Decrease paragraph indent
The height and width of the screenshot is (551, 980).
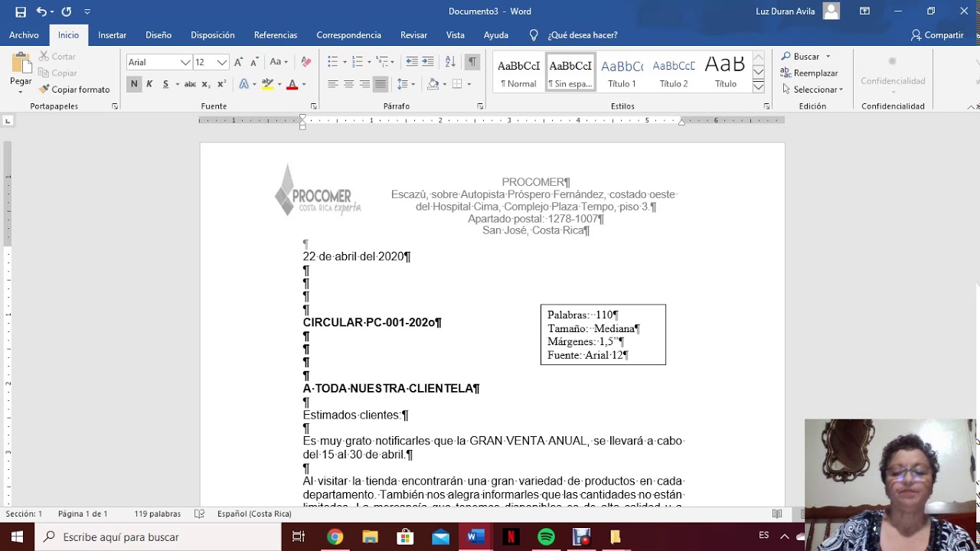point(412,62)
